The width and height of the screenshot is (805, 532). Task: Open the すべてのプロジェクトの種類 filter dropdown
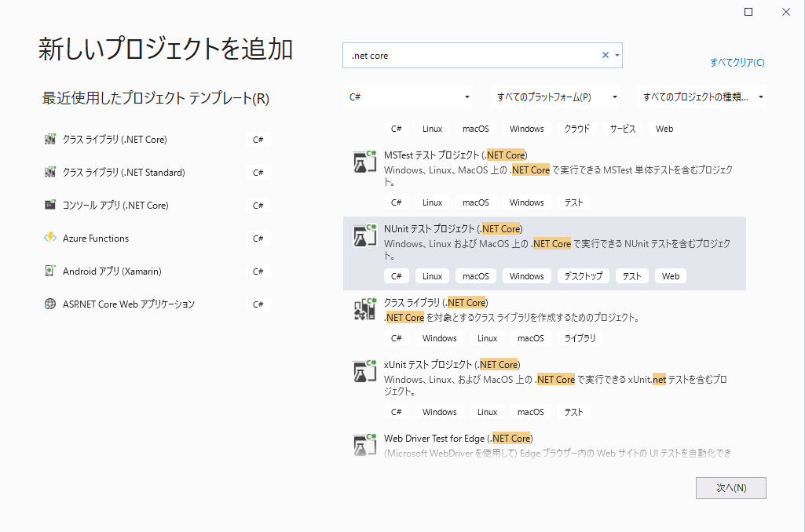701,97
